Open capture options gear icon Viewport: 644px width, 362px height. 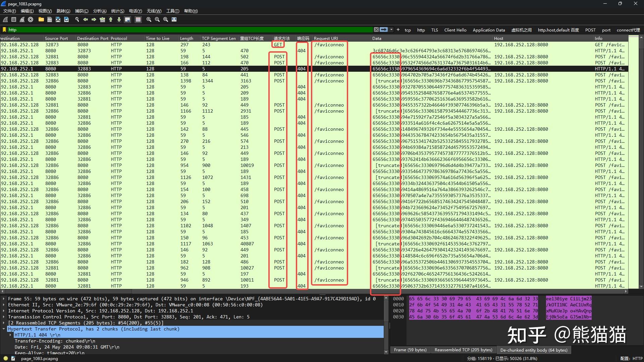click(31, 19)
